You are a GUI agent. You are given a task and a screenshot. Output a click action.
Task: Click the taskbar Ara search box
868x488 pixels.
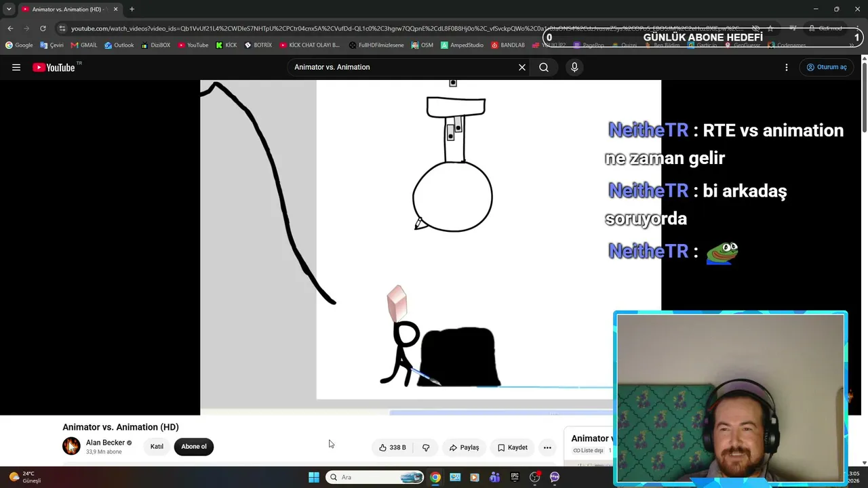(375, 477)
